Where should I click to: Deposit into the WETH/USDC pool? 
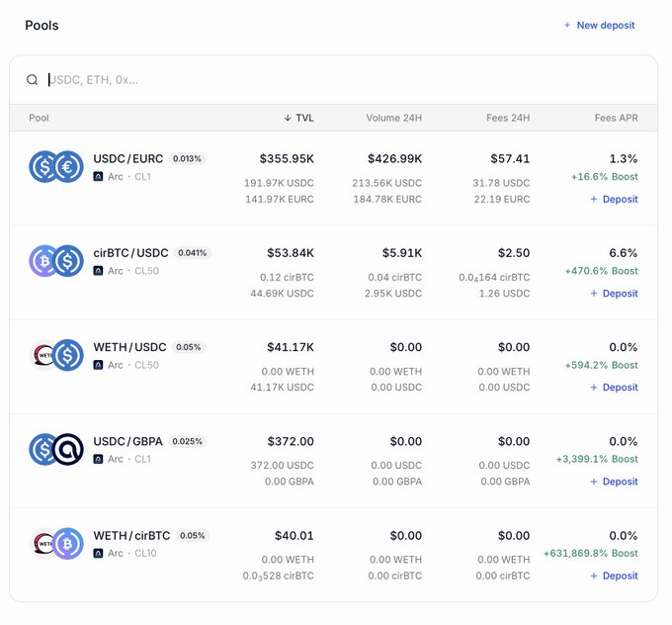pyautogui.click(x=614, y=388)
